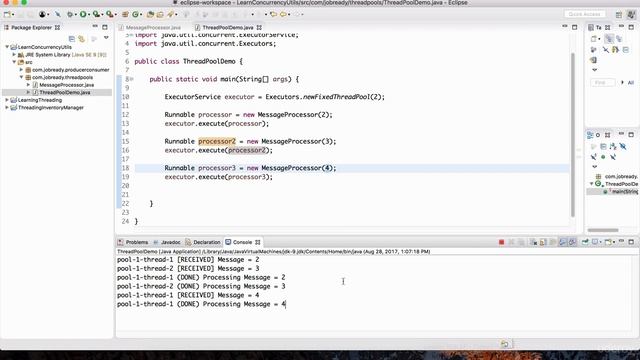Collapse the LearnConcurrencyUtils project
The image size is (640, 360).
7,47
